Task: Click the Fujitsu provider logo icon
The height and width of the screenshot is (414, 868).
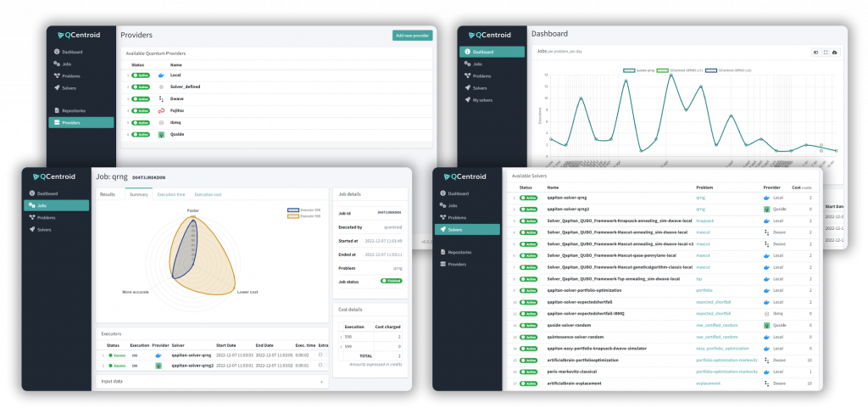Action: (161, 110)
